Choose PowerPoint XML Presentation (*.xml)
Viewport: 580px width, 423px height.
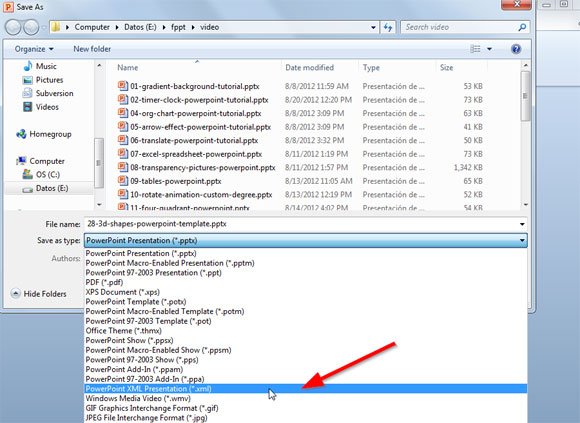306,389
